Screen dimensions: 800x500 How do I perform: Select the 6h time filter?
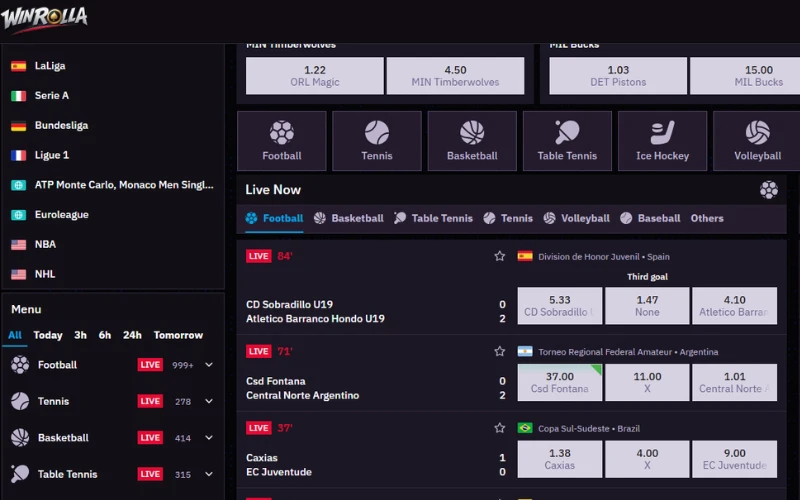(x=105, y=335)
